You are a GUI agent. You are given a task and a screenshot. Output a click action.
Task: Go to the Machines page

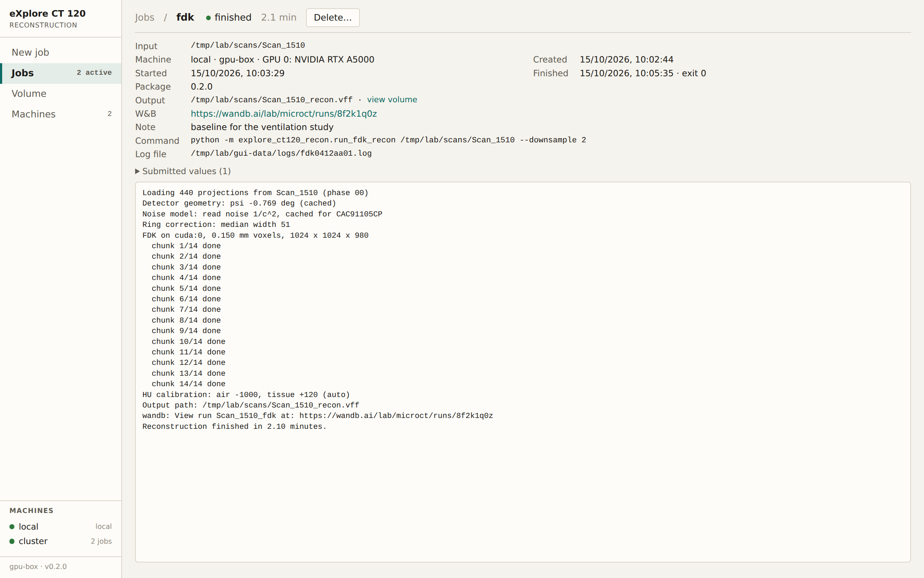[x=61, y=114]
